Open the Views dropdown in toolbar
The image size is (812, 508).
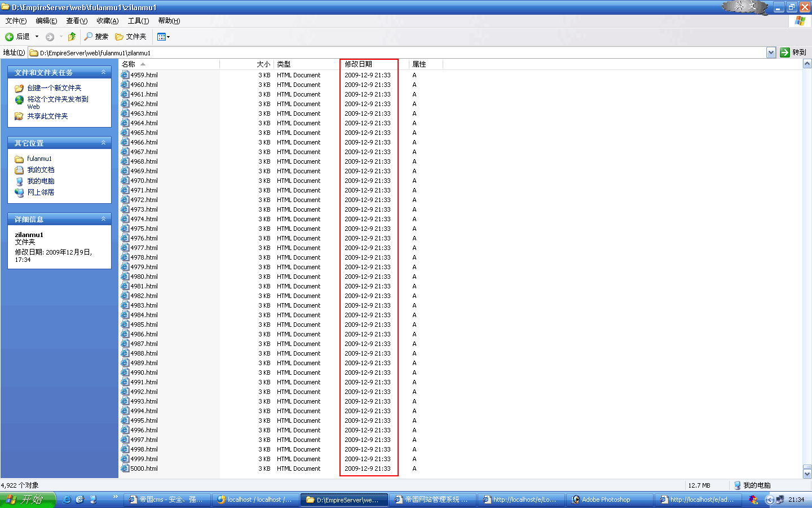click(x=163, y=37)
